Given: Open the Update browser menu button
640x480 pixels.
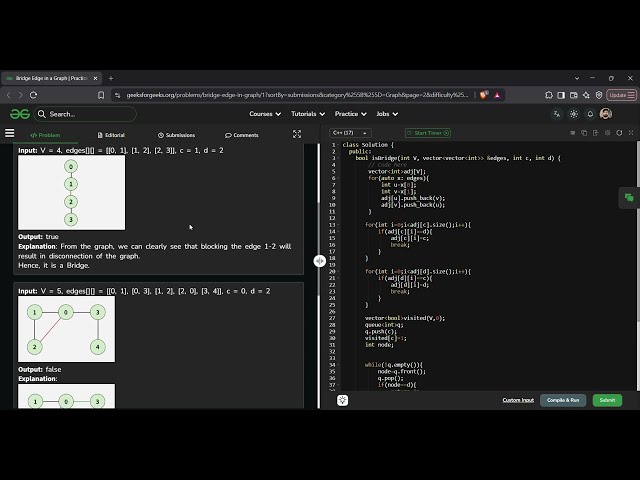Looking at the screenshot, I should click(621, 95).
